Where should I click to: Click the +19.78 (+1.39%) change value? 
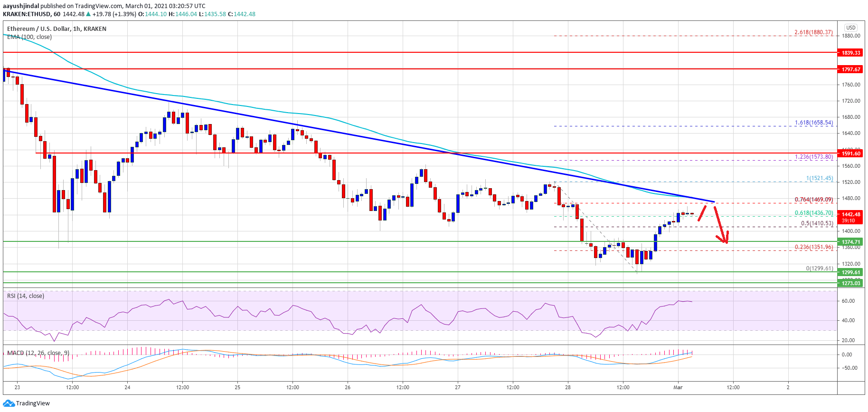tap(114, 14)
